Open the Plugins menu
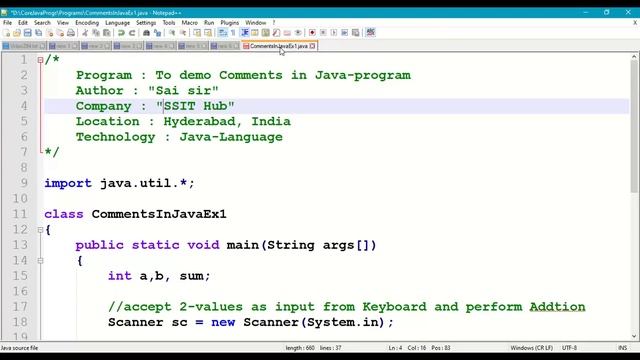 point(230,22)
